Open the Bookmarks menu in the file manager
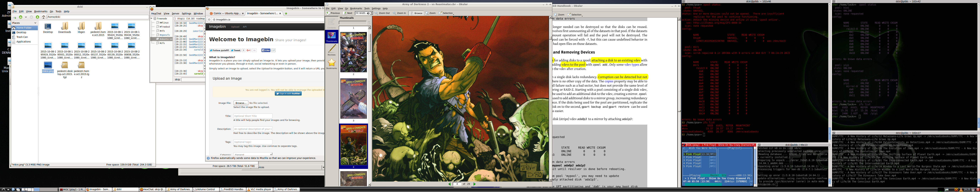The image size is (980, 192). coord(41,11)
